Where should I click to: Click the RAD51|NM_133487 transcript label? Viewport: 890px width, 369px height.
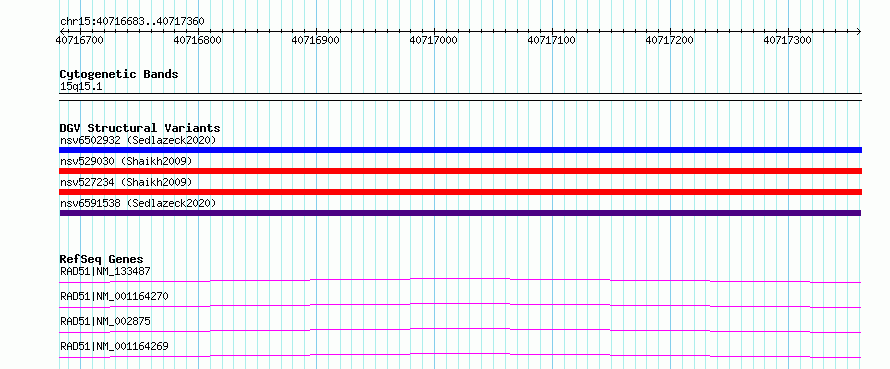tap(105, 271)
